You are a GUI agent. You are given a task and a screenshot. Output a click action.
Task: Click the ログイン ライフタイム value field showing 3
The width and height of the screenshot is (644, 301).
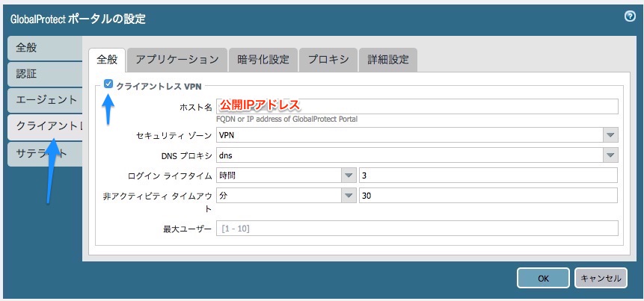488,175
